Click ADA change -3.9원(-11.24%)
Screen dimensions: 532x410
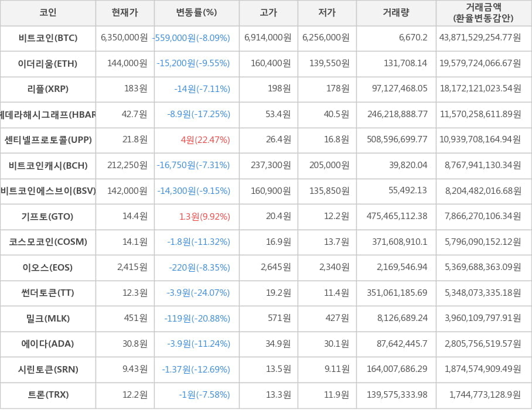pyautogui.click(x=199, y=344)
